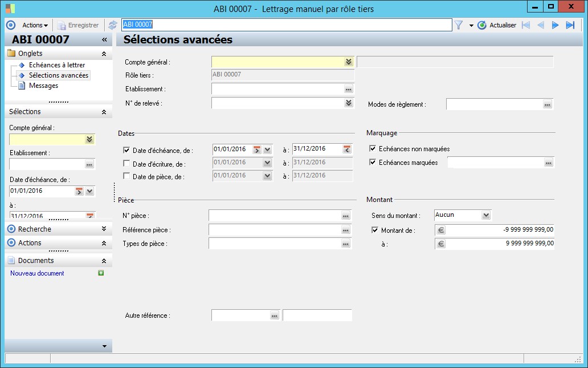The image size is (588, 368).
Task: Click sidebar Etablissement browse button
Action: [x=89, y=164]
